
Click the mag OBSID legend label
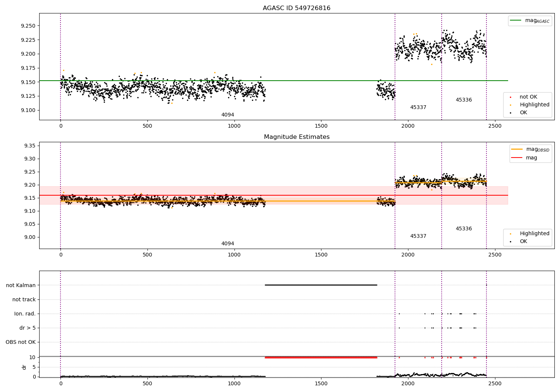tap(538, 149)
